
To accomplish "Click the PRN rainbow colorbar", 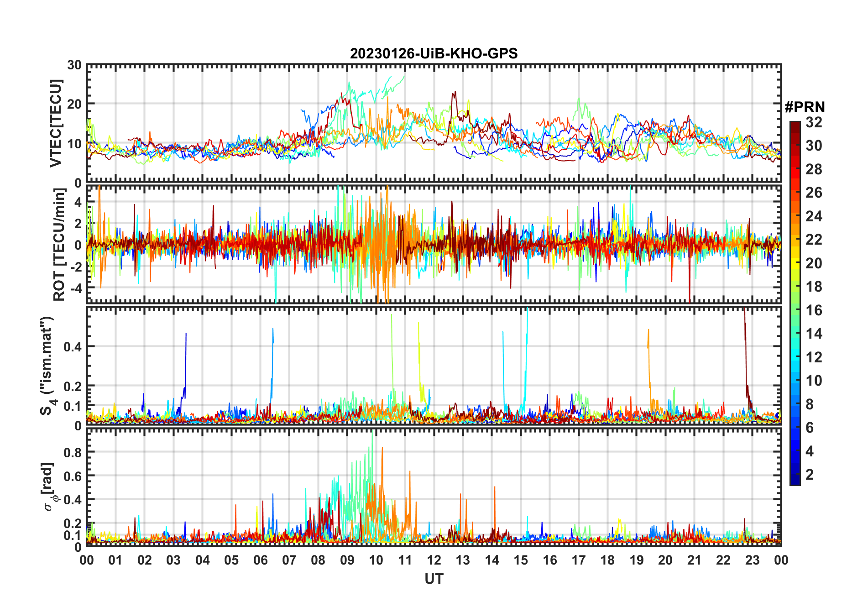I will (x=795, y=303).
